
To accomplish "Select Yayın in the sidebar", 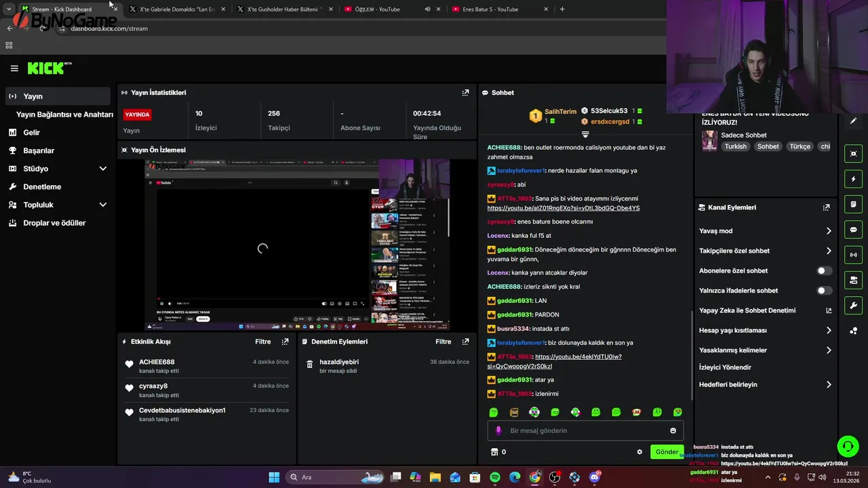I will pyautogui.click(x=57, y=96).
